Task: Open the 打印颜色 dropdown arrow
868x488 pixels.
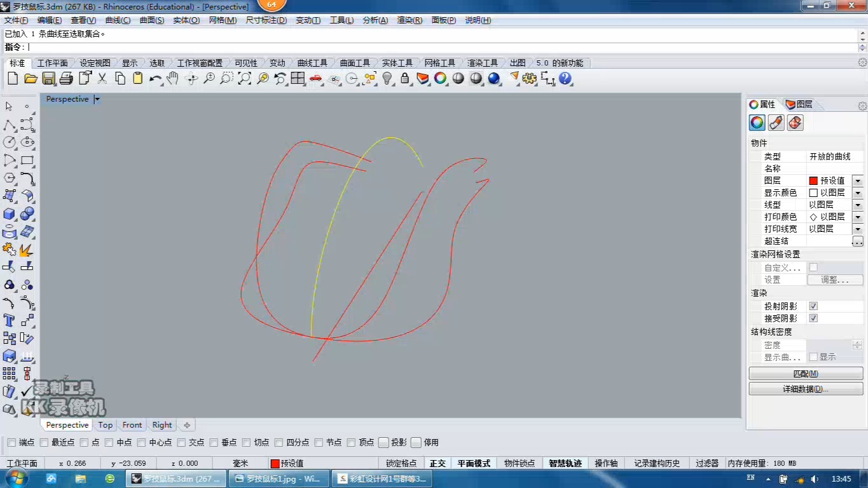Action: pyautogui.click(x=857, y=217)
